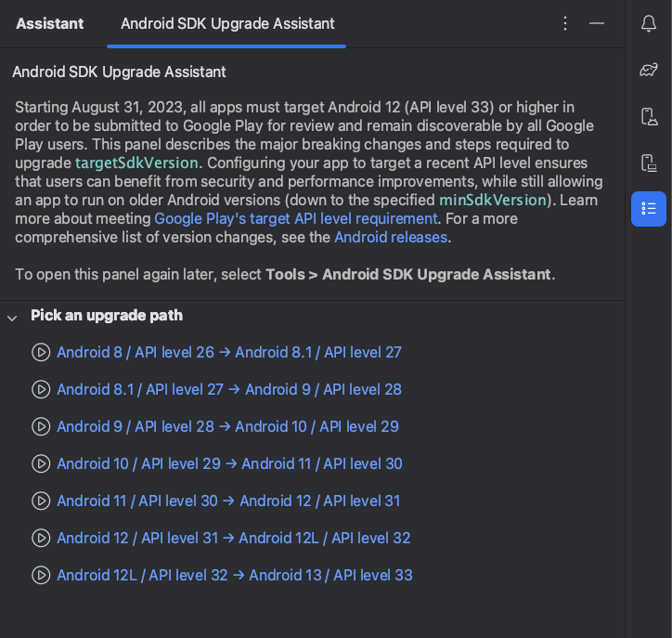
Task: Open the Gradle elephant tool window
Action: tap(649, 71)
